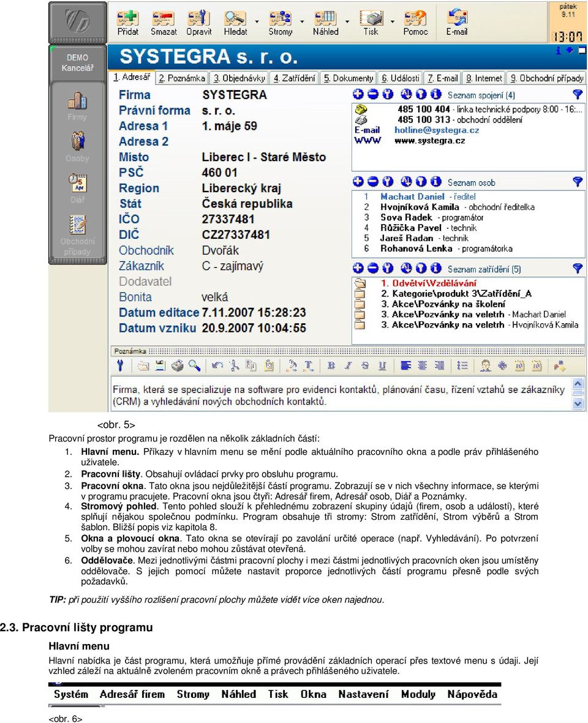Open dropdown arrow next to Tisk
588x723 pixels.
(x=393, y=21)
